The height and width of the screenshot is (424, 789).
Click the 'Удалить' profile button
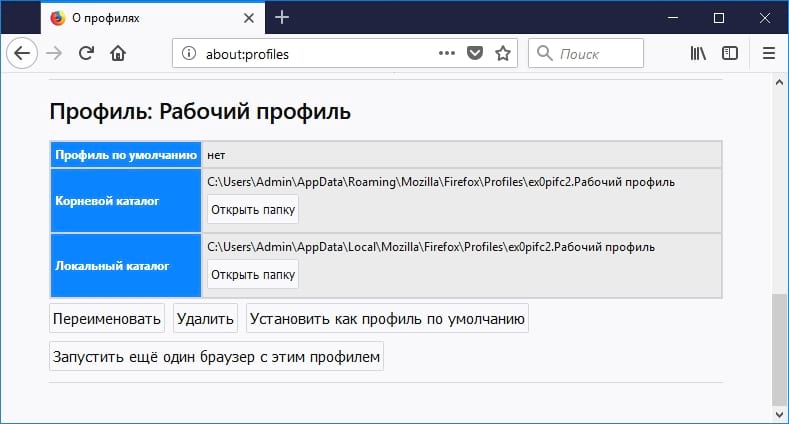tap(205, 318)
